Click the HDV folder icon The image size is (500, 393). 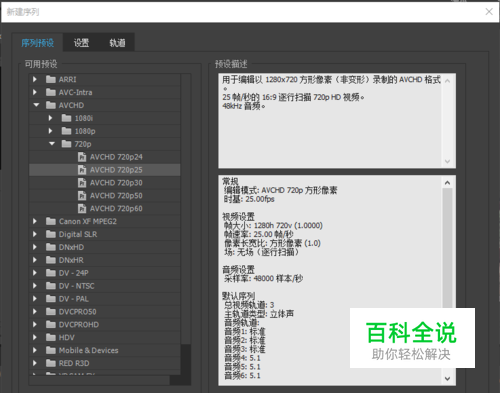(51, 337)
